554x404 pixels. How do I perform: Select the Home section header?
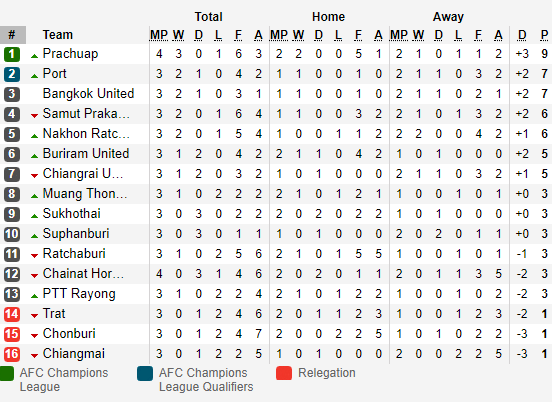(x=328, y=17)
